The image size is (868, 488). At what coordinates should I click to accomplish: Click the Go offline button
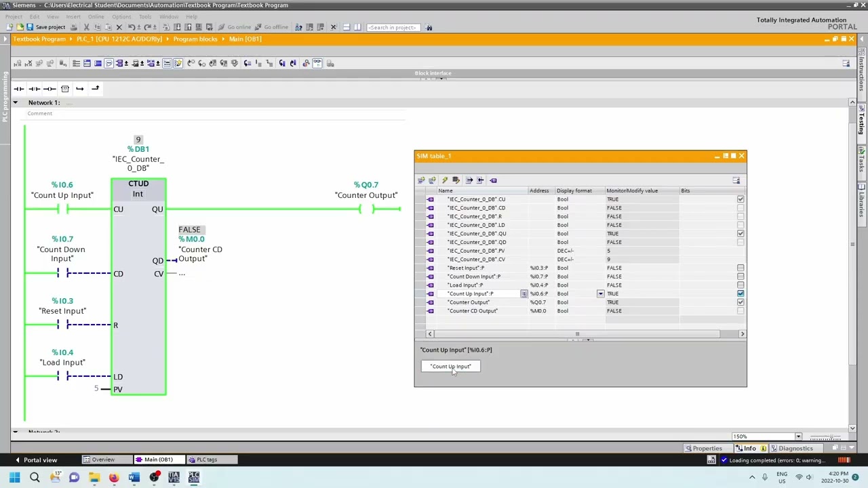(272, 27)
